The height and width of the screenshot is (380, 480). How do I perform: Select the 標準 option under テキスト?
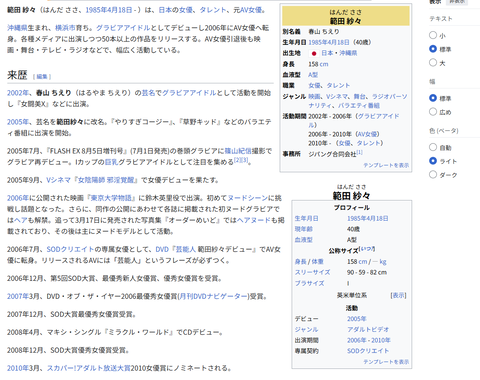433,49
